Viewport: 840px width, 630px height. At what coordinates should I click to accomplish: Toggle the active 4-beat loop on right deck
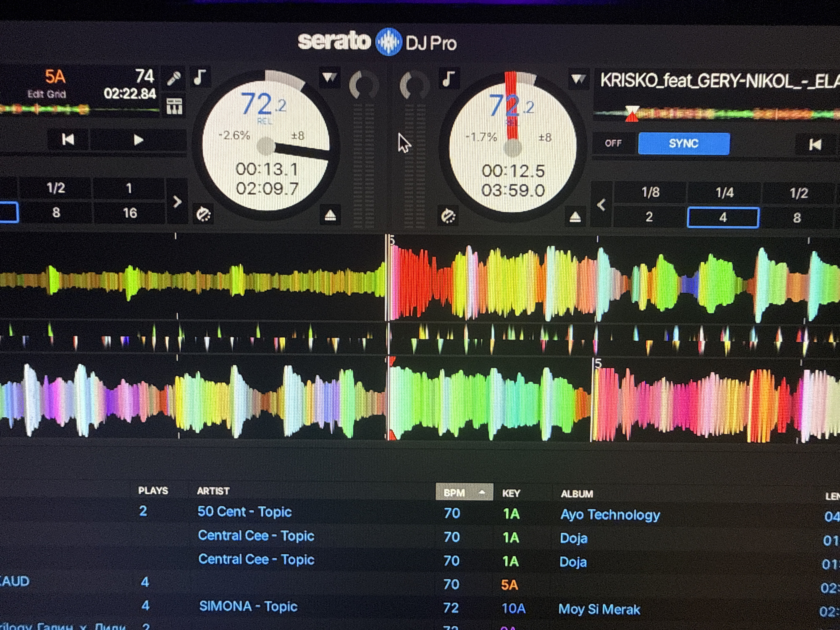tap(723, 218)
